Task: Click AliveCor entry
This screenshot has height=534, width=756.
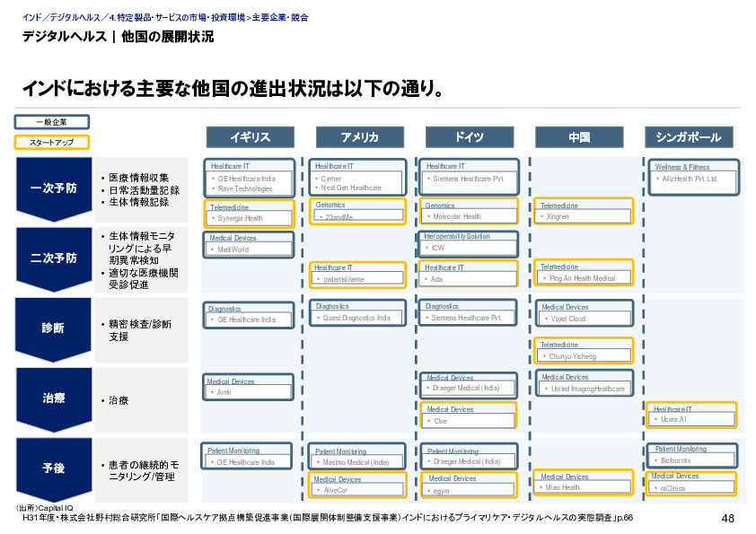Action: pos(336,490)
